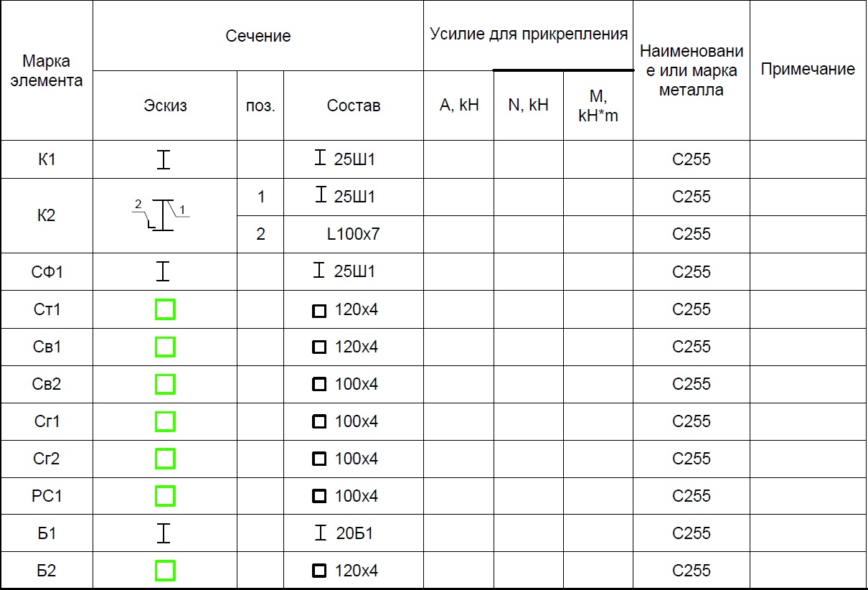The width and height of the screenshot is (868, 590).
Task: Click the Усилие для прикрепления header
Action: point(529,34)
